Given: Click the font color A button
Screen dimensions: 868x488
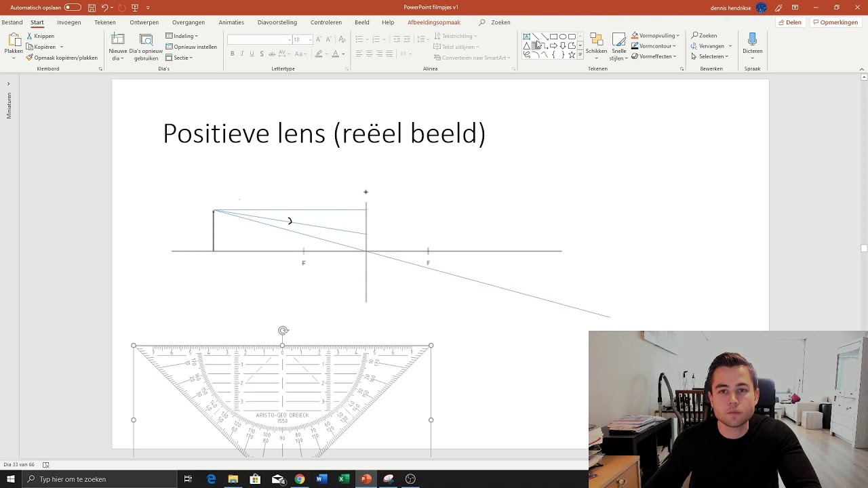Looking at the screenshot, I should click(x=335, y=54).
